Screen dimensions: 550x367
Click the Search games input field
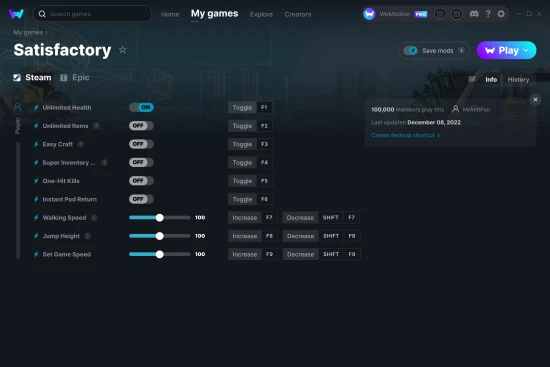point(92,14)
